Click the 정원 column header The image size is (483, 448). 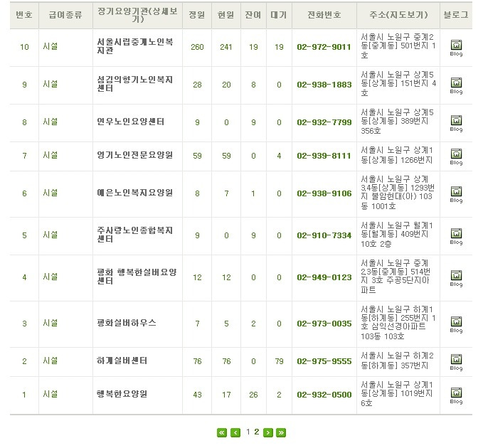[x=197, y=14]
